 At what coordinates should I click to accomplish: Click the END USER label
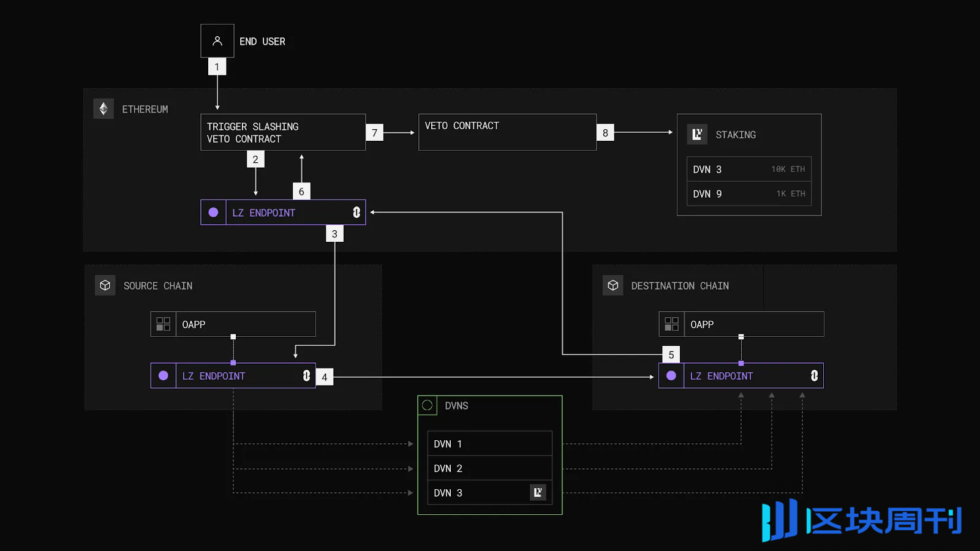262,42
